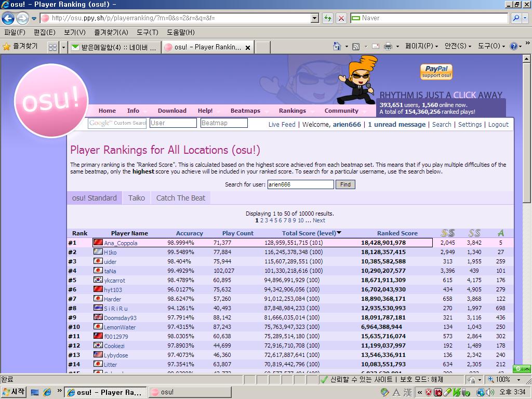Switch to the Naver mail browser tab

click(x=115, y=47)
